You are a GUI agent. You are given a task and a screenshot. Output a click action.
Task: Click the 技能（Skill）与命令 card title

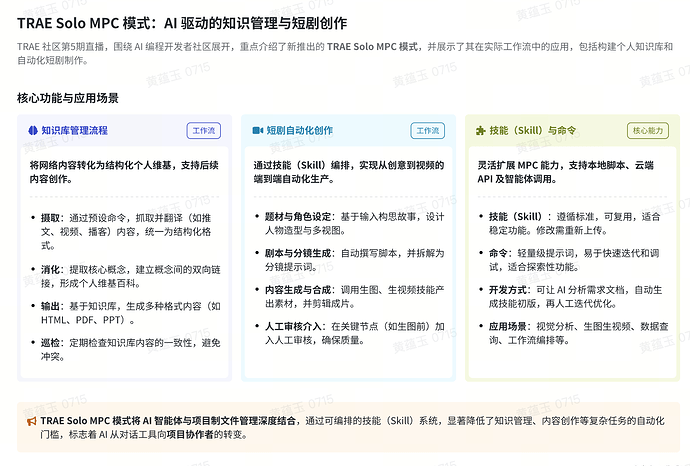click(x=532, y=131)
